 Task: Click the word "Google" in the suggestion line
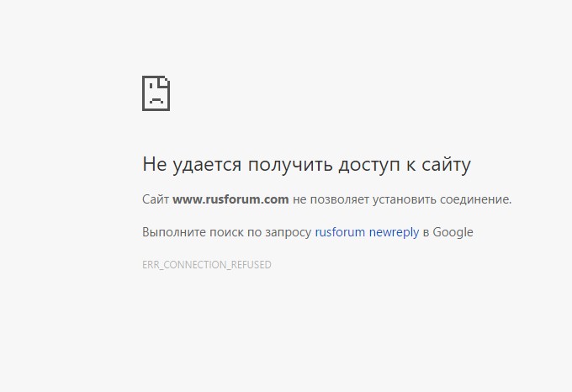tap(453, 232)
